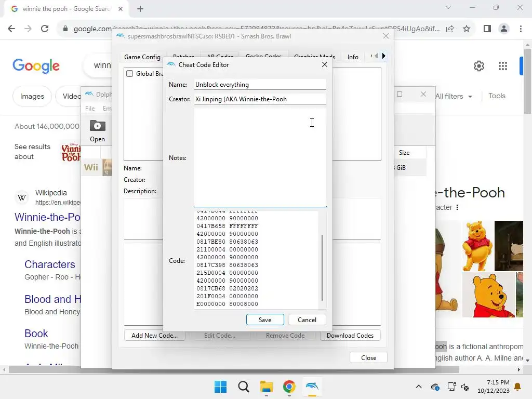The width and height of the screenshot is (532, 399).
Task: Cancel the Cheat Code Editor dialog
Action: 307,320
